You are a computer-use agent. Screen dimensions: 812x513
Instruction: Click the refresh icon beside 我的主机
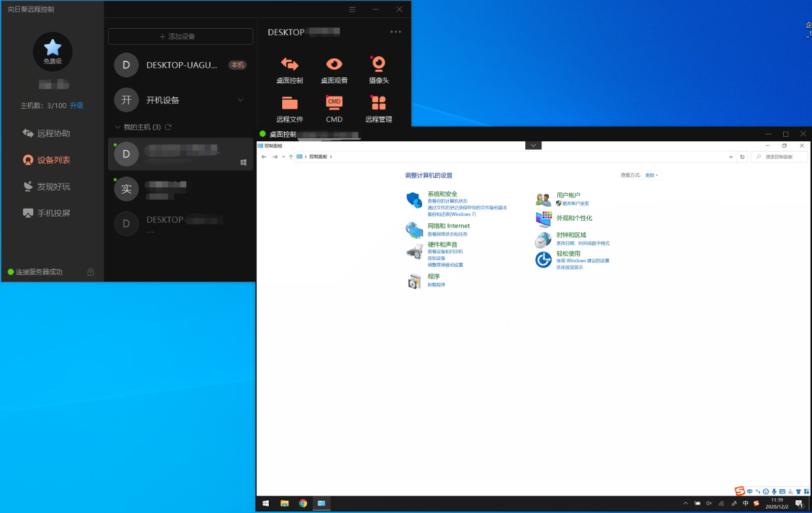tap(168, 127)
